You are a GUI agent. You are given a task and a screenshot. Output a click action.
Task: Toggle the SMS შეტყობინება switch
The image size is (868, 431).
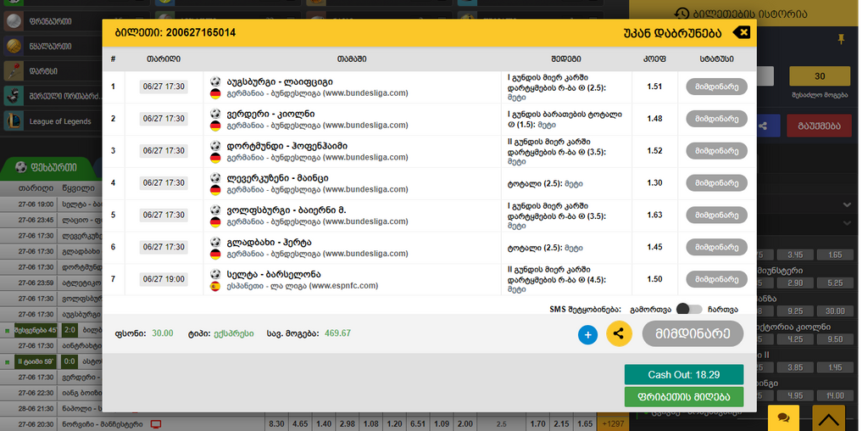[688, 309]
